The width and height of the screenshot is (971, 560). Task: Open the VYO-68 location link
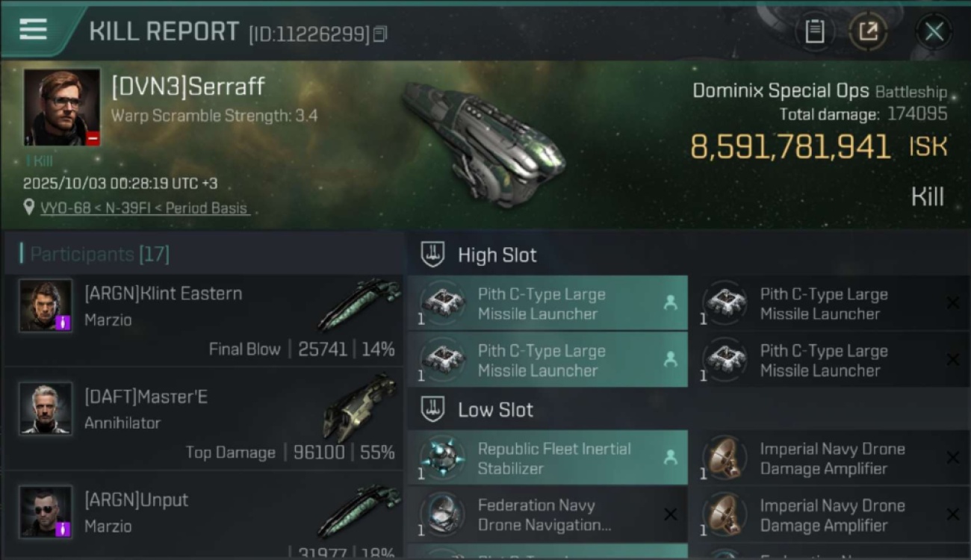pos(144,208)
